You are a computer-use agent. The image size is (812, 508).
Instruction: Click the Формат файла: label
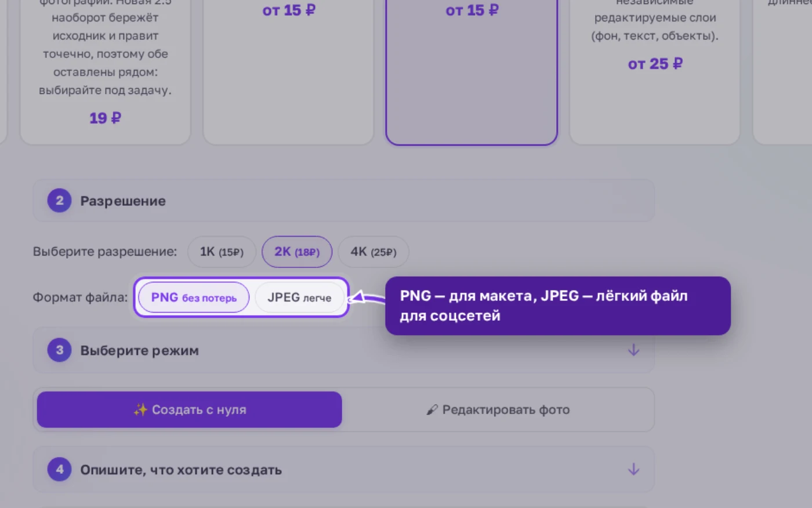point(80,297)
